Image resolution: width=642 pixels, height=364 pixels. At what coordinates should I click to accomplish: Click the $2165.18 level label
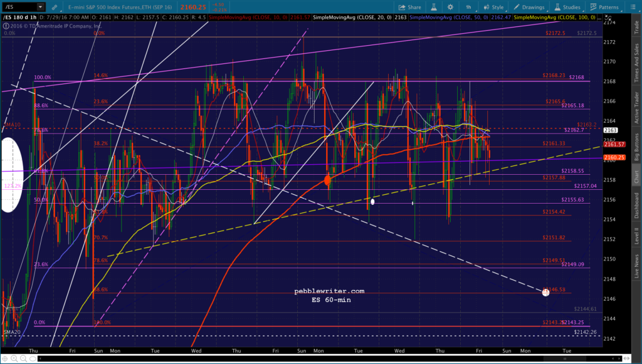coord(572,105)
